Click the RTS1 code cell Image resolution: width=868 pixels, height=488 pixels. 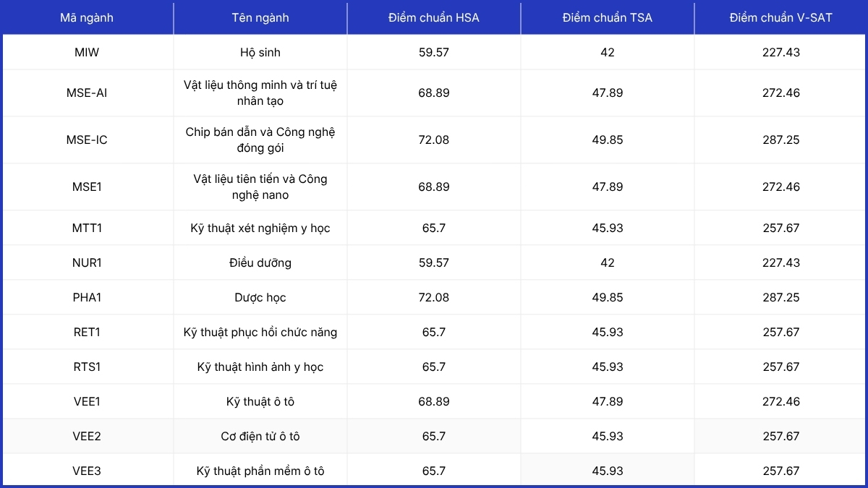pyautogui.click(x=87, y=367)
